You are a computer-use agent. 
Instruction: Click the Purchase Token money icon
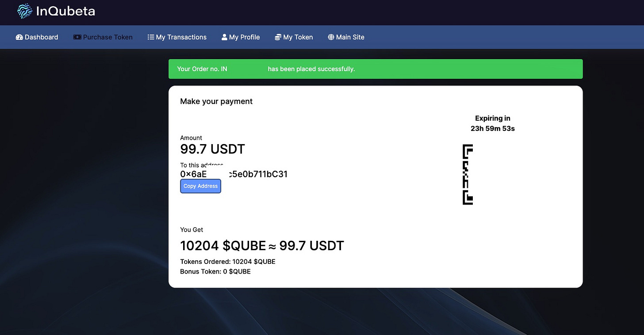coord(77,37)
